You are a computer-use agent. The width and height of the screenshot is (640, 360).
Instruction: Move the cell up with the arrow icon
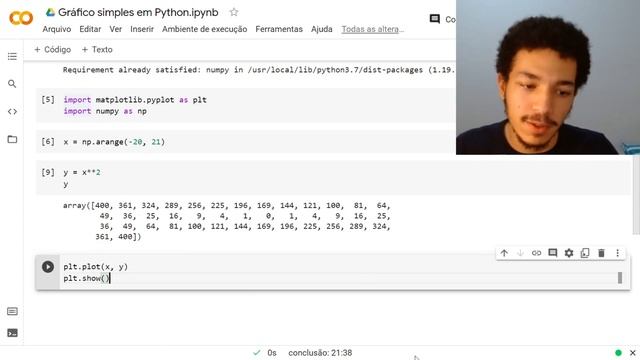504,253
